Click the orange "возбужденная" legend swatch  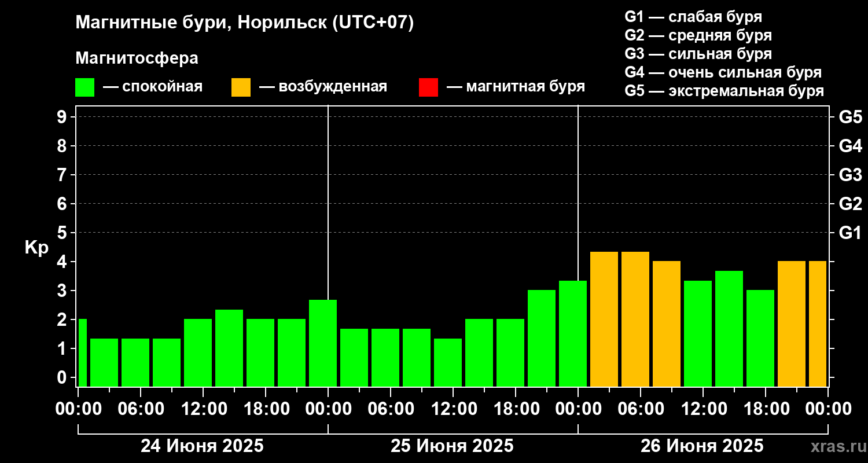[241, 87]
